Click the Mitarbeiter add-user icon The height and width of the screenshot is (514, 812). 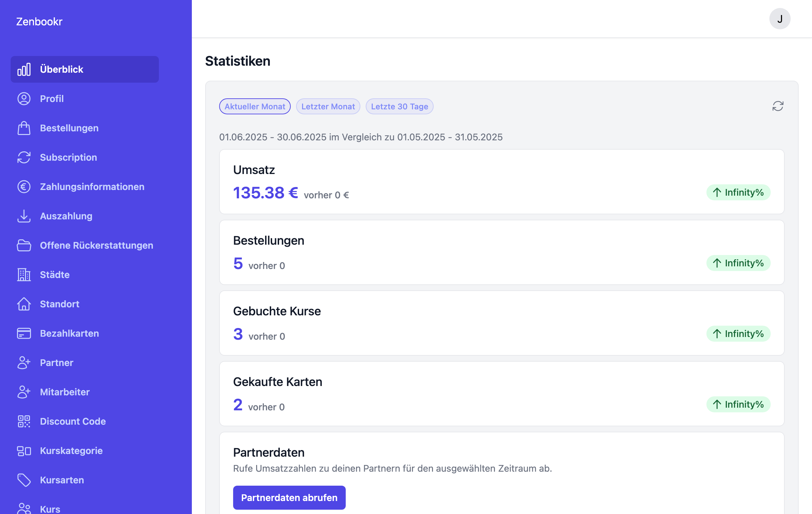(x=24, y=392)
